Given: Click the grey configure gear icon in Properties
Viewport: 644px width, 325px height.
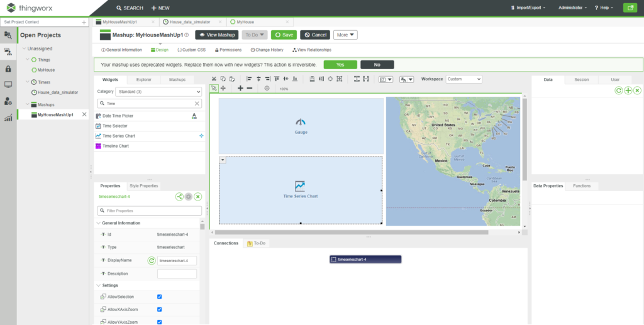Looking at the screenshot, I should (189, 197).
